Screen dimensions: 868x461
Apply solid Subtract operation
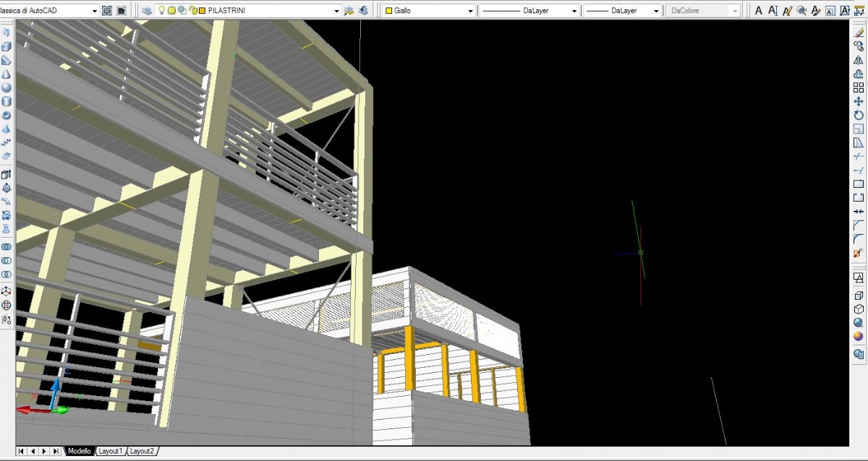pos(7,260)
